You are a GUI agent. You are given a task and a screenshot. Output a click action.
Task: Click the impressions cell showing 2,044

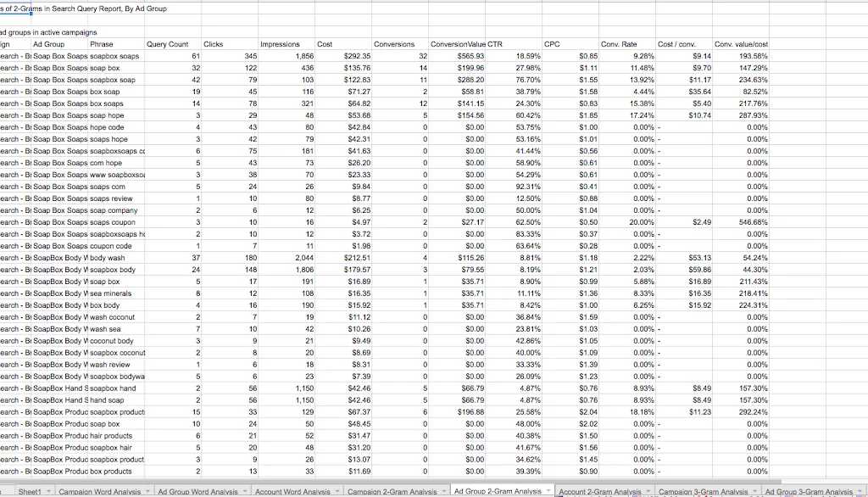pyautogui.click(x=287, y=258)
